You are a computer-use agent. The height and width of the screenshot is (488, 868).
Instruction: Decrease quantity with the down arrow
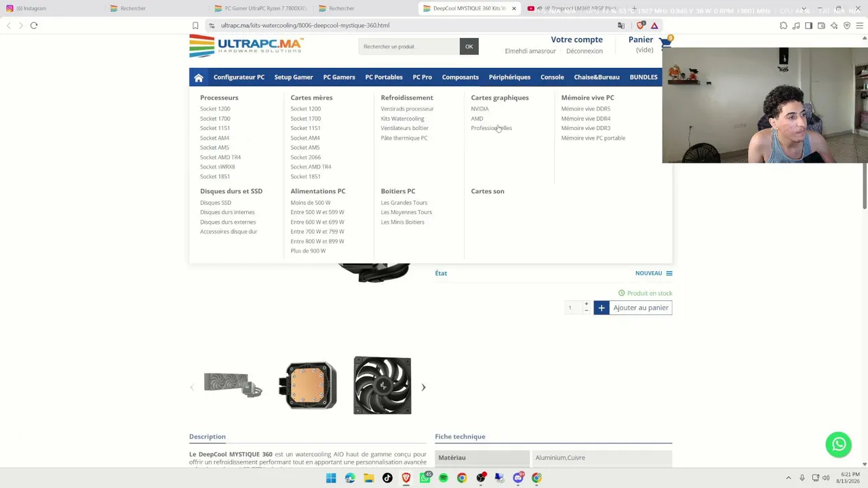click(587, 310)
